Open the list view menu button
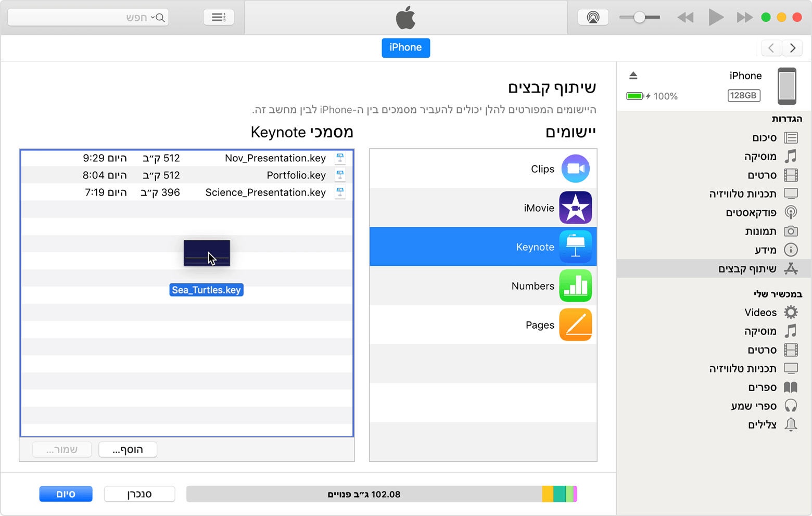 pos(219,17)
